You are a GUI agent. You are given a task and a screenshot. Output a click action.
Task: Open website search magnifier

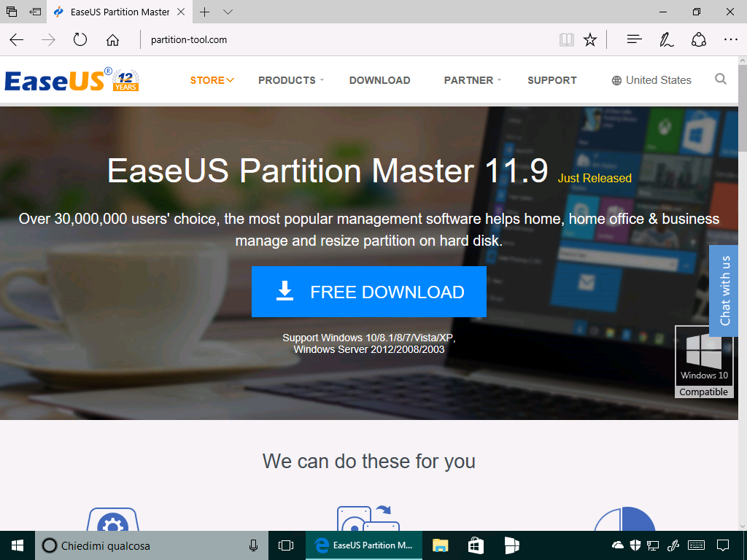click(x=721, y=79)
